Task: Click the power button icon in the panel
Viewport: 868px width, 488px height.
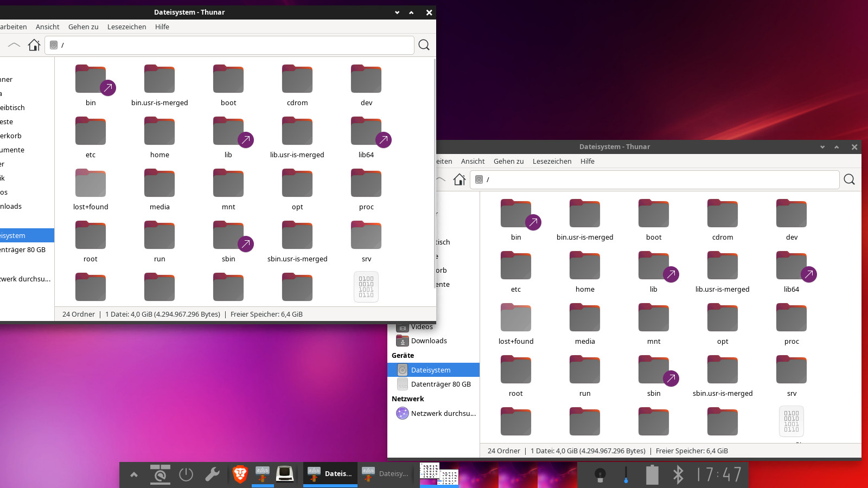Action: click(x=186, y=474)
